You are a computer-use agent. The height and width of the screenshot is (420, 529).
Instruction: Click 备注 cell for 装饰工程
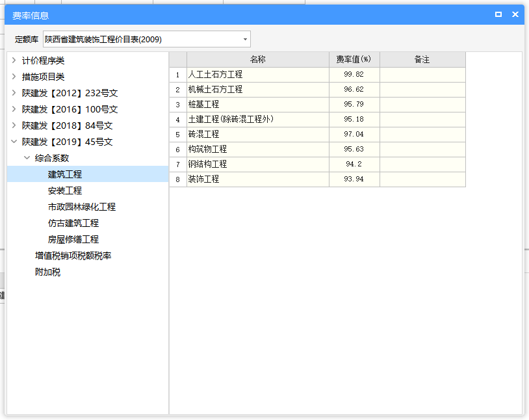tap(422, 179)
